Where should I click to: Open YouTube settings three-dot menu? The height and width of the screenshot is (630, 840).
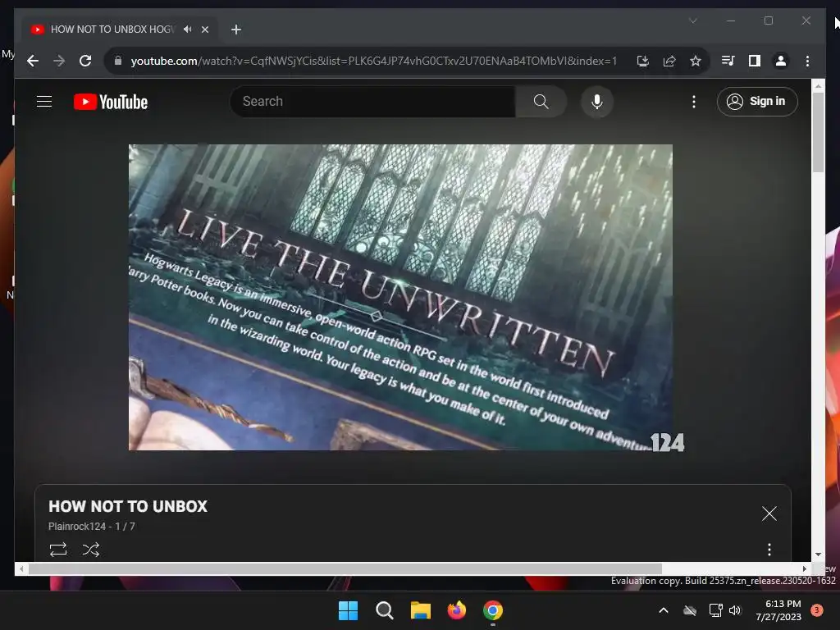click(694, 101)
